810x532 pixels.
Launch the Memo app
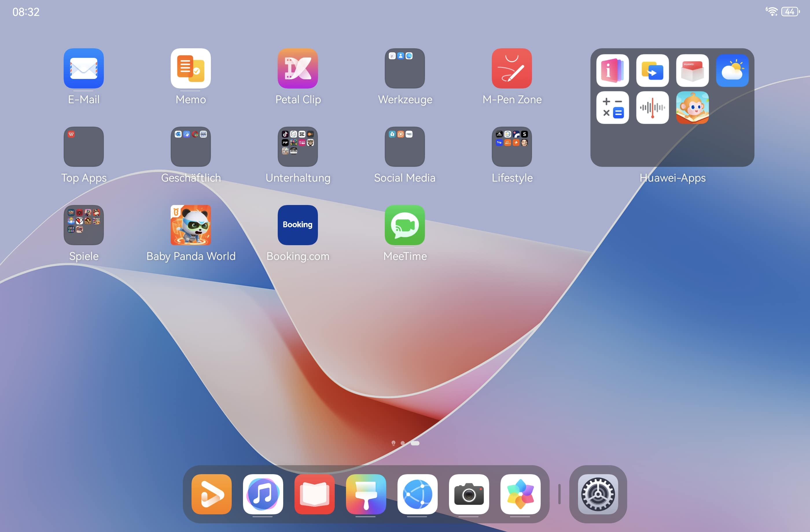point(191,68)
